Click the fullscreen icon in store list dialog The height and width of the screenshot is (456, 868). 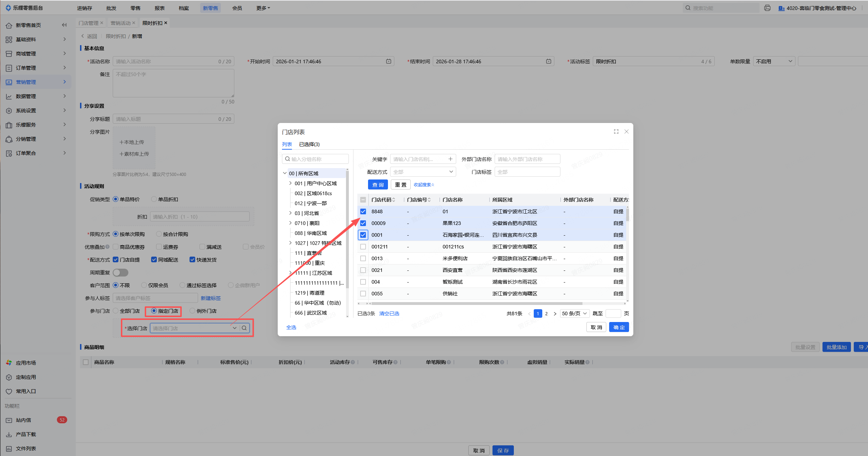pos(616,132)
